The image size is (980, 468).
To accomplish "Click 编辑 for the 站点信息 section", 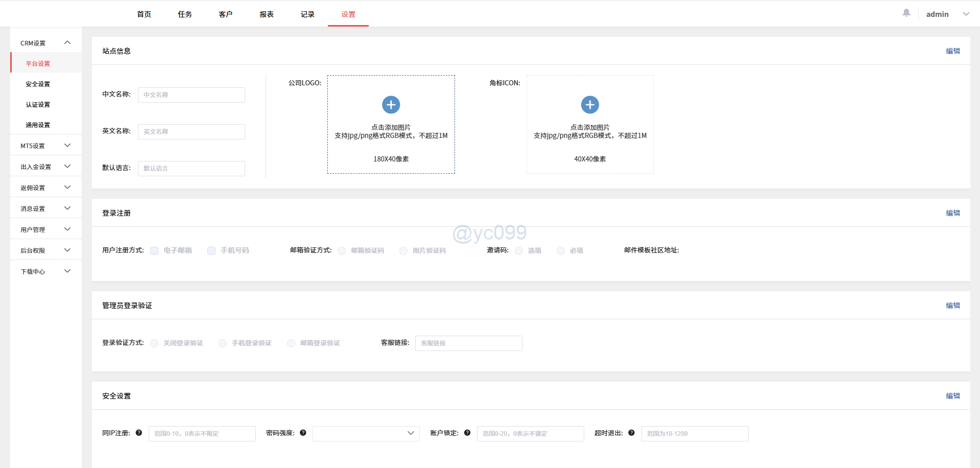I will point(953,51).
